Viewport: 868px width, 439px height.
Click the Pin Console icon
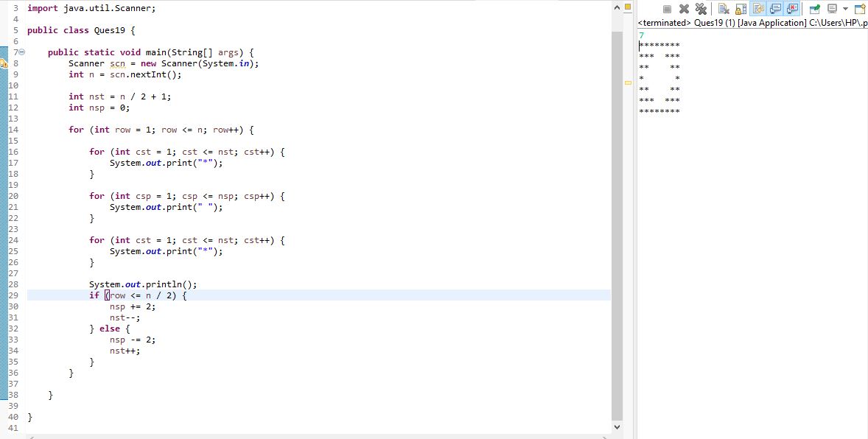pos(814,10)
